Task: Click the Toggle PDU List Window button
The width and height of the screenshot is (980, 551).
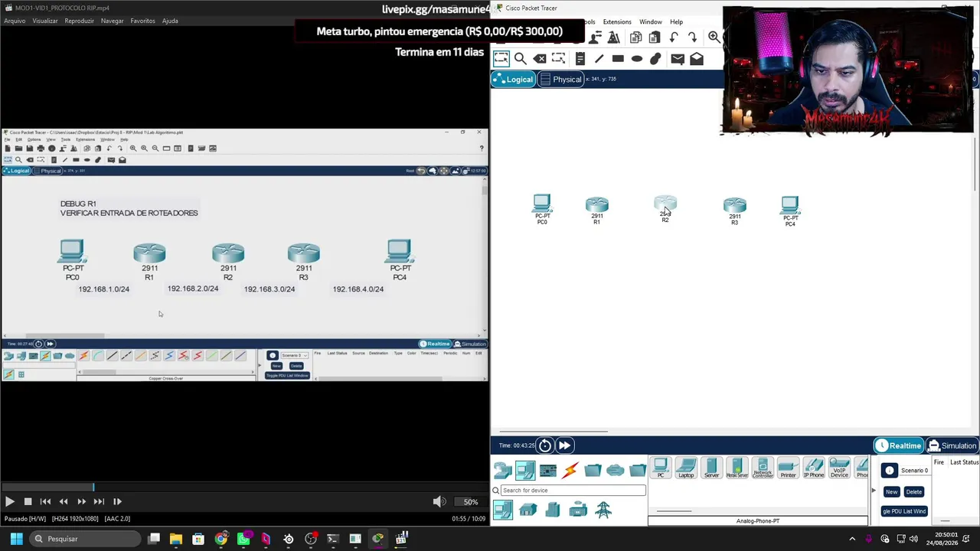Action: (904, 511)
